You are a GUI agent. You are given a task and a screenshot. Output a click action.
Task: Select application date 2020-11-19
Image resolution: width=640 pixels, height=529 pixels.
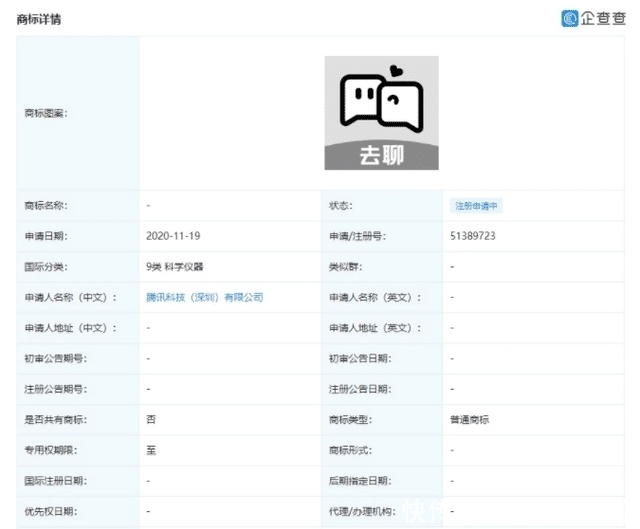point(173,236)
